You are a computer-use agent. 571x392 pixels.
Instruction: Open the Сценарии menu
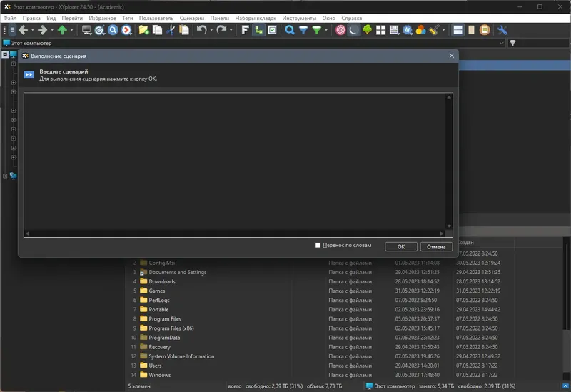click(191, 18)
